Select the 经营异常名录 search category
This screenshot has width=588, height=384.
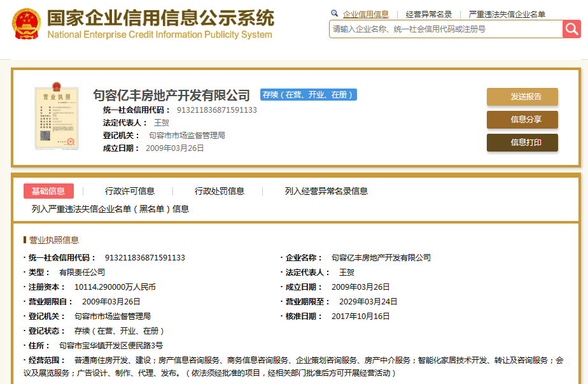point(429,14)
